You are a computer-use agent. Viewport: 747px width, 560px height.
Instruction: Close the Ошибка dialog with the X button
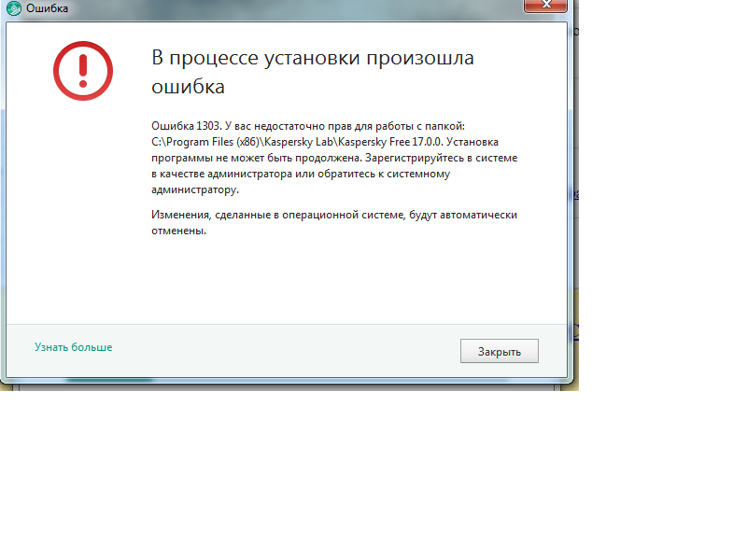[546, 6]
